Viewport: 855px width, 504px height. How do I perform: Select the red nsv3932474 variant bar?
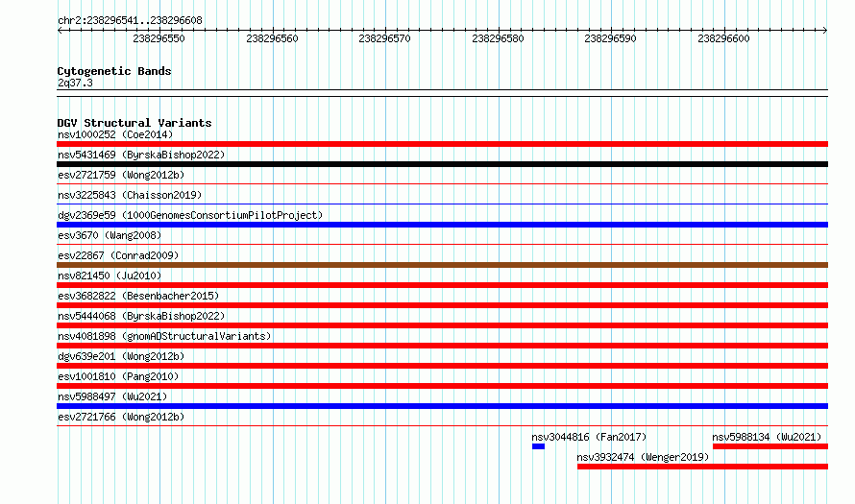(x=703, y=467)
